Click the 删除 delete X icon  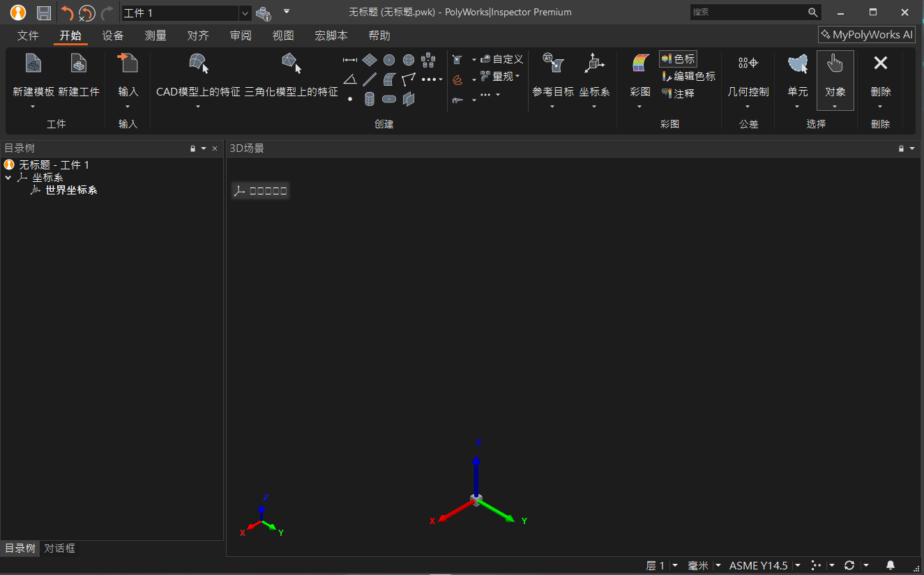880,63
